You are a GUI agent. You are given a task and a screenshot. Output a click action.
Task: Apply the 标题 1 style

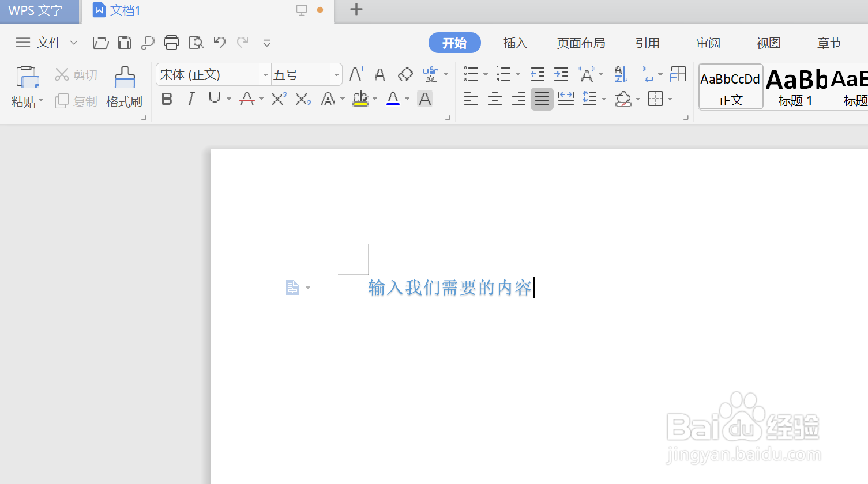pos(795,86)
